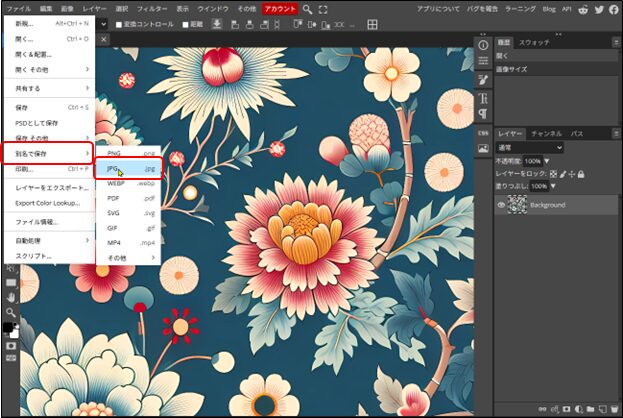This screenshot has height=418, width=623.
Task: Toggle Quick Mask mode icon
Action: [x=11, y=346]
